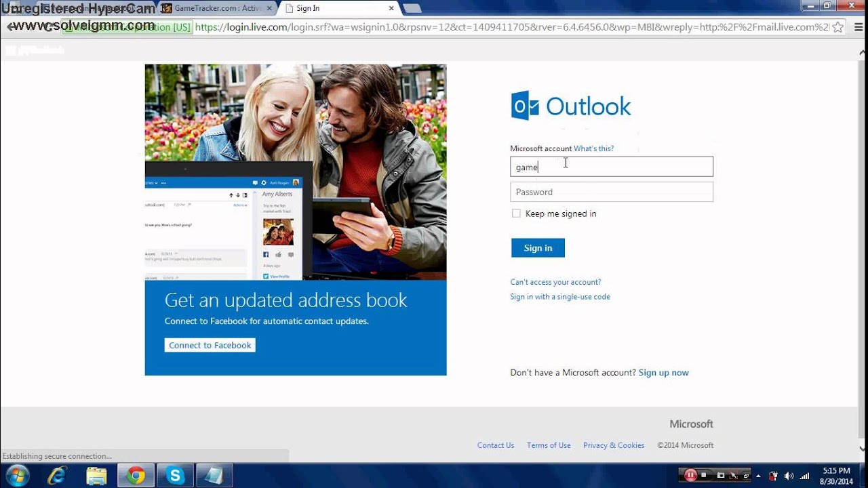Take a HyperCam snapshot with camera icon

(x=721, y=475)
